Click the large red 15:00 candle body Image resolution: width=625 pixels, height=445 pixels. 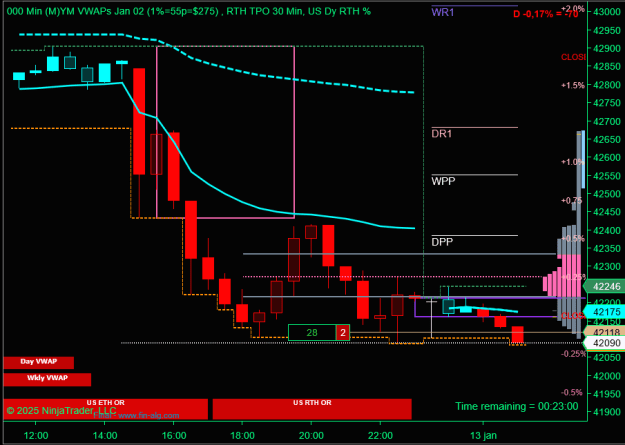click(x=139, y=121)
